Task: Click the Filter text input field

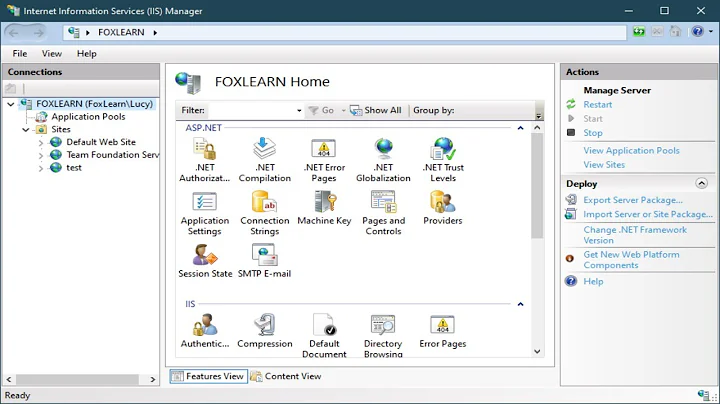Action: [251, 111]
